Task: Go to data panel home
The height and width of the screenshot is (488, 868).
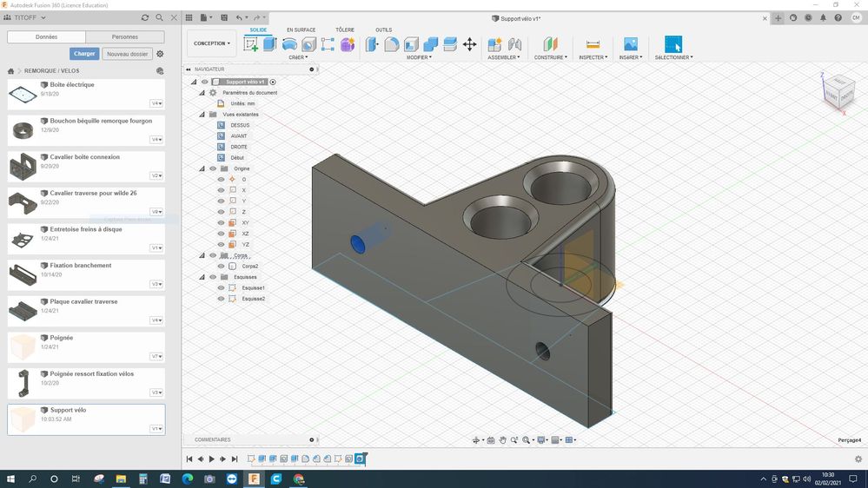Action: pyautogui.click(x=10, y=71)
